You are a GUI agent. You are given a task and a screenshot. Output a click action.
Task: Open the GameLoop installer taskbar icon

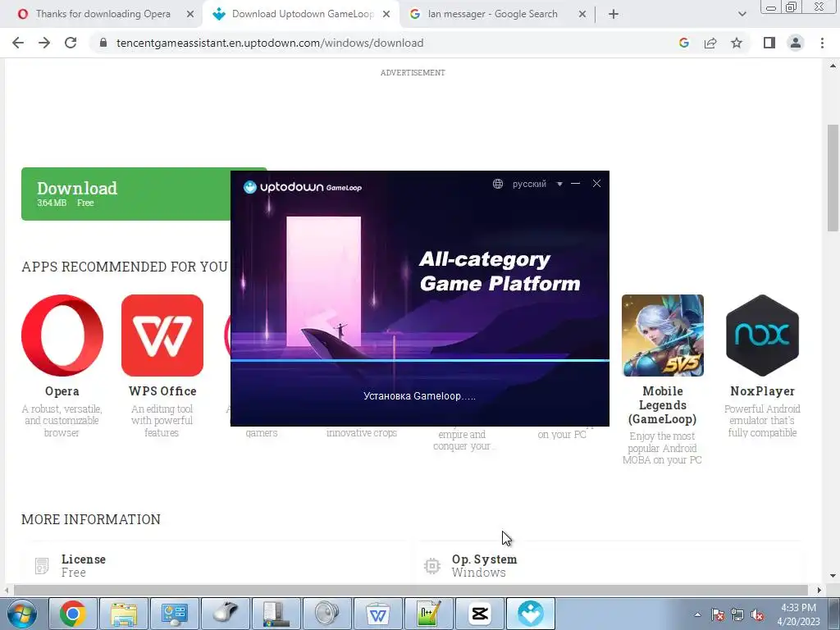[x=531, y=614]
